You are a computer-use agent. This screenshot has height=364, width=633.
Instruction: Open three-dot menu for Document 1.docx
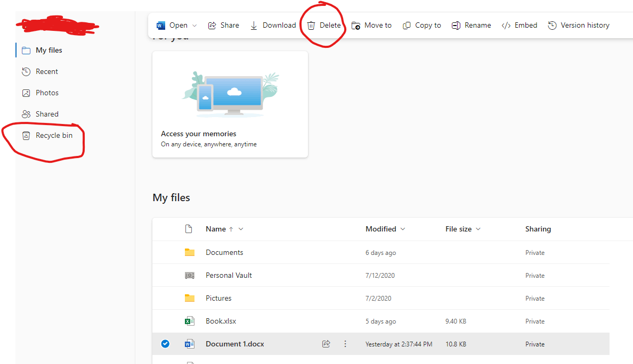click(x=345, y=344)
